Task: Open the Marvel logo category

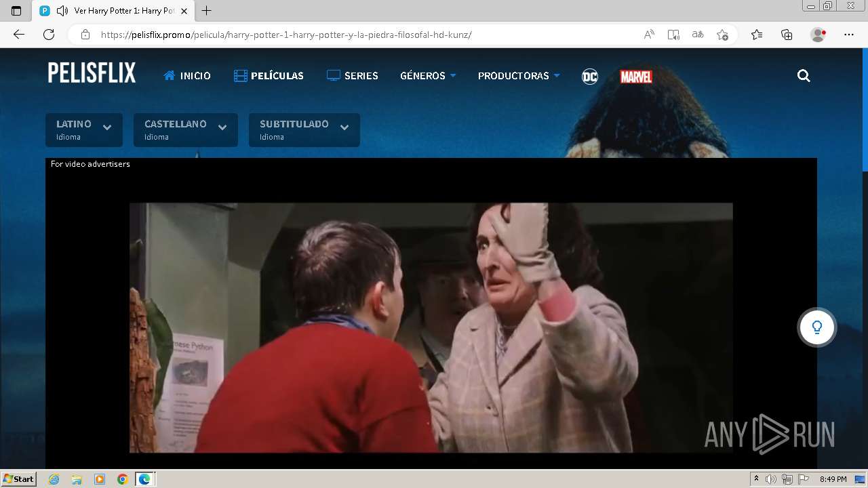Action: (636, 77)
